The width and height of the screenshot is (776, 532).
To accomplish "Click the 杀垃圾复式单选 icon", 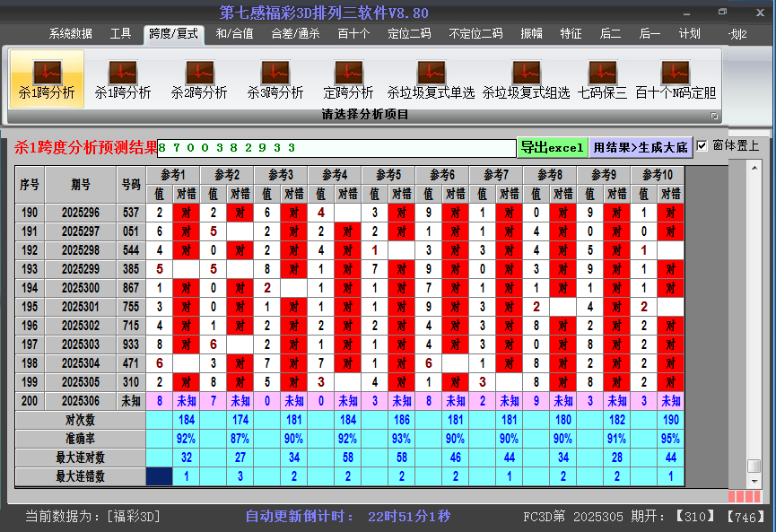I will pyautogui.click(x=431, y=78).
